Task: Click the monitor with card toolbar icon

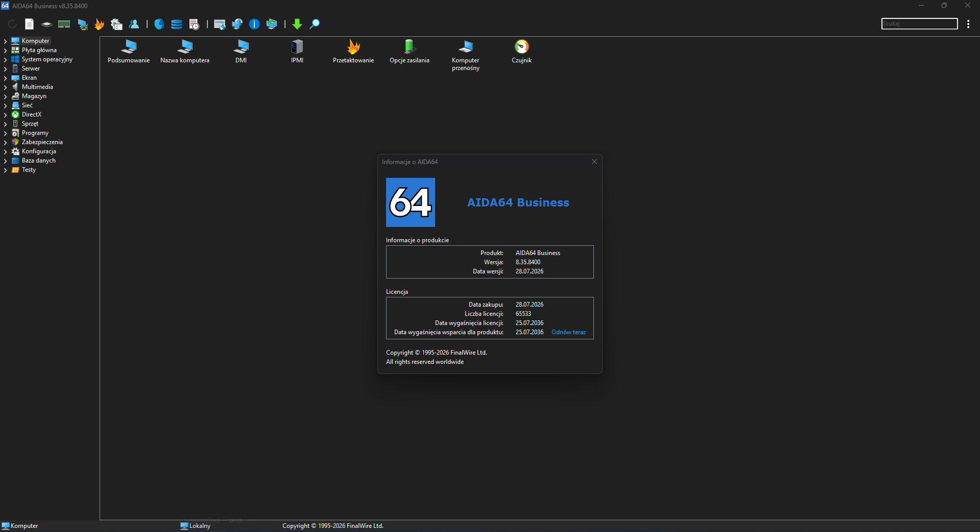Action: coord(82,24)
